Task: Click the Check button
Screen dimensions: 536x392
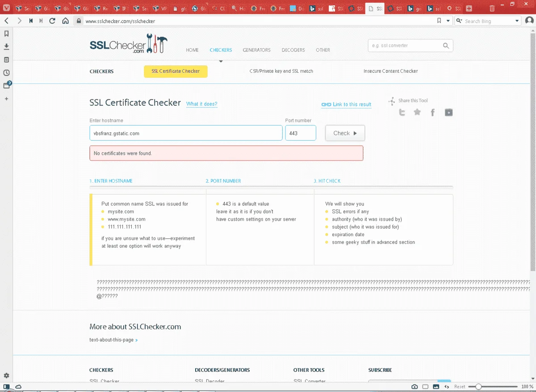Action: [x=345, y=133]
